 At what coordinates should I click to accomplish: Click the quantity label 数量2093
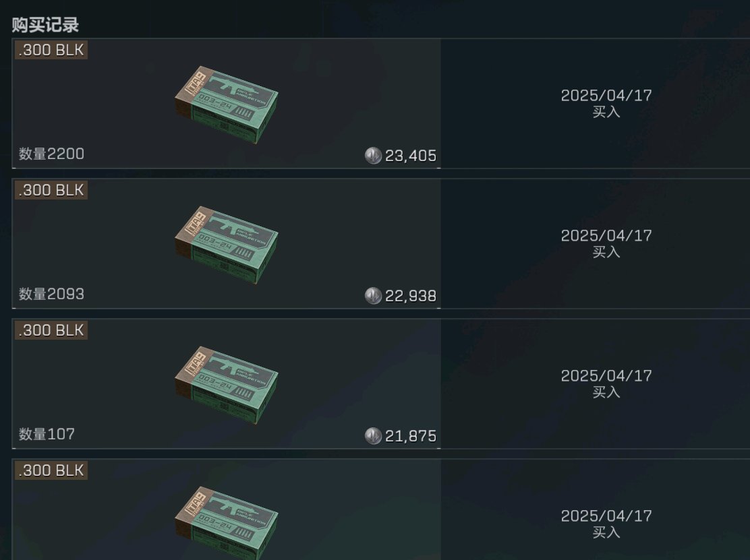point(51,293)
